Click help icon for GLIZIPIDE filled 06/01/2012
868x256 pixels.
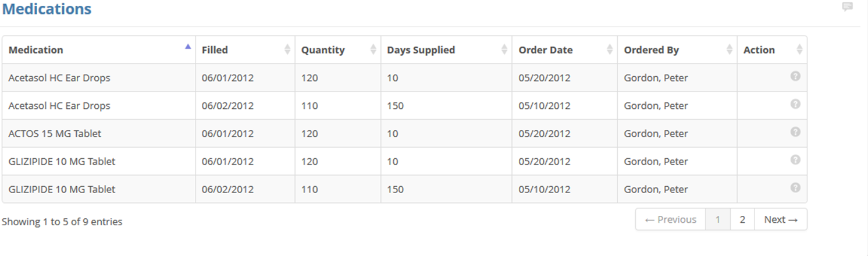795,160
